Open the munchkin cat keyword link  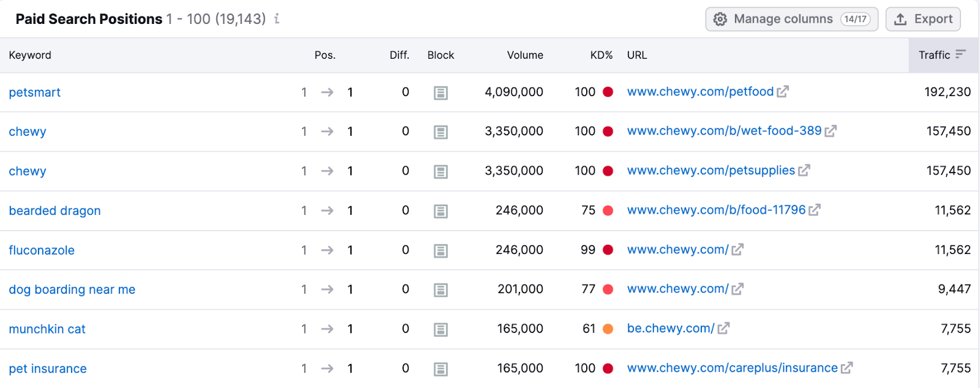[x=47, y=329]
